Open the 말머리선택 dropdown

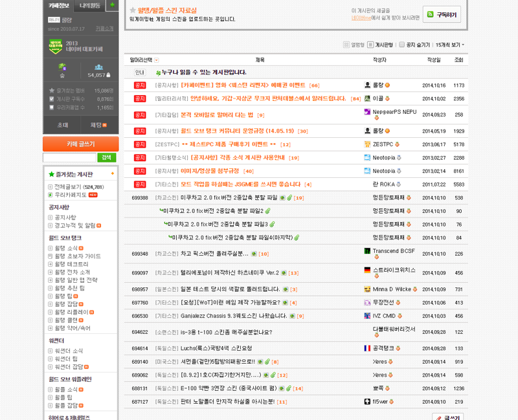[157, 60]
